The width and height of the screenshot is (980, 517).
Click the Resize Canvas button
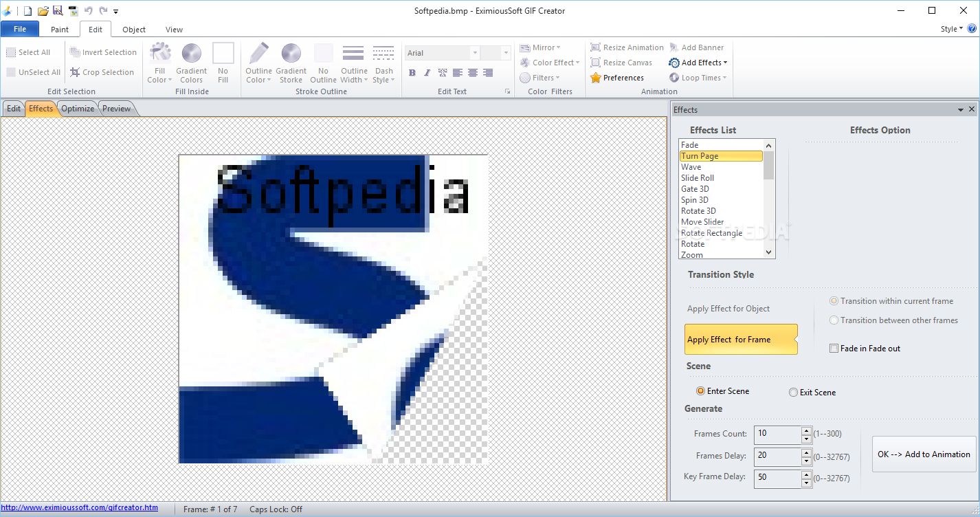click(x=621, y=63)
